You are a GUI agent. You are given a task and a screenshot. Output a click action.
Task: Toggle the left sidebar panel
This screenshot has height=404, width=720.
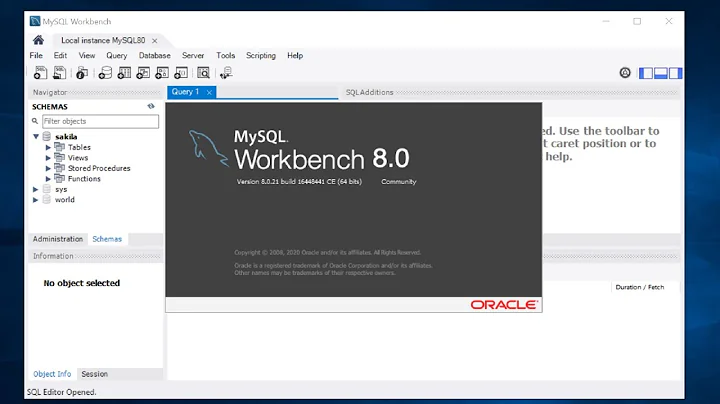coord(646,73)
